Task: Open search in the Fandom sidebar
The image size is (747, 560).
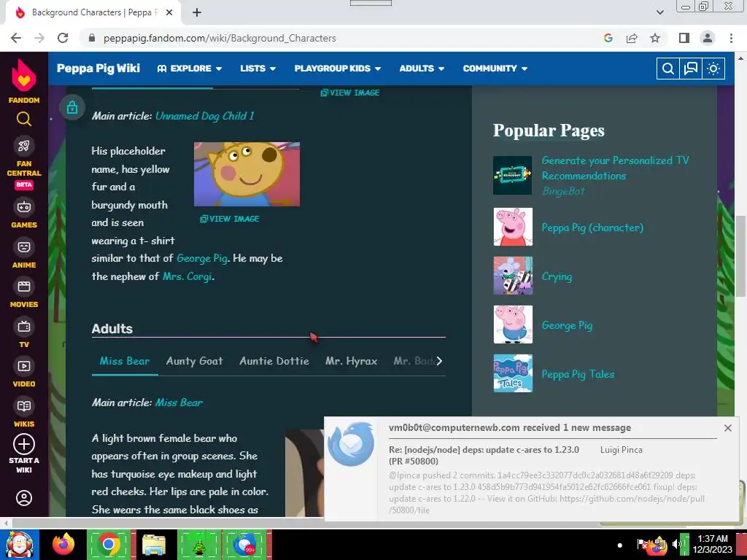Action: click(24, 119)
